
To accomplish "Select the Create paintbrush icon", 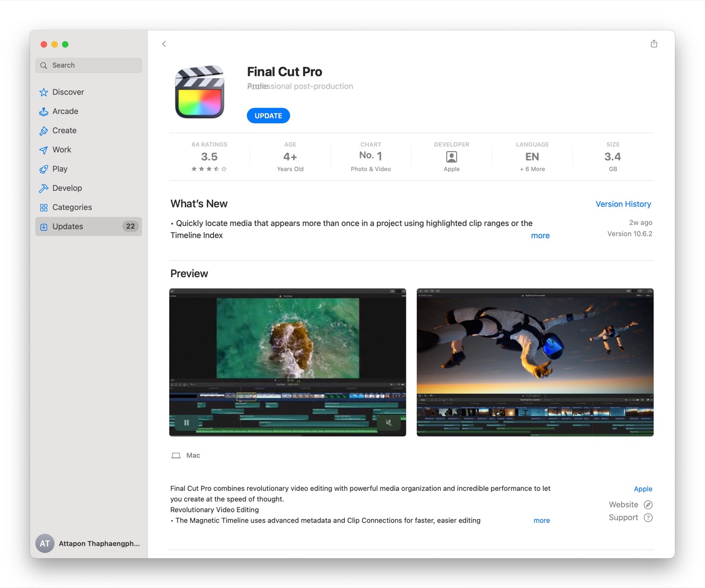I will (x=44, y=130).
